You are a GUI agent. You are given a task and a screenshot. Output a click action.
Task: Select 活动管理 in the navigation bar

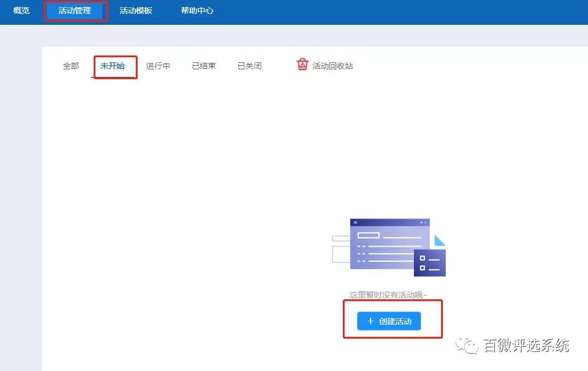tap(76, 10)
